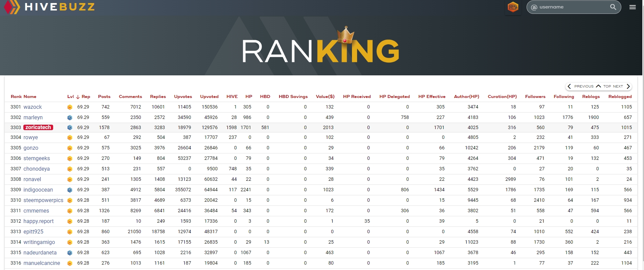
Task: Sort by Followers column header
Action: click(535, 97)
